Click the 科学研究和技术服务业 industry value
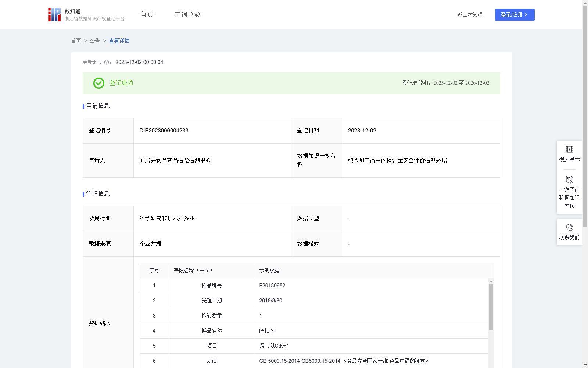The height and width of the screenshot is (368, 588). tap(167, 218)
